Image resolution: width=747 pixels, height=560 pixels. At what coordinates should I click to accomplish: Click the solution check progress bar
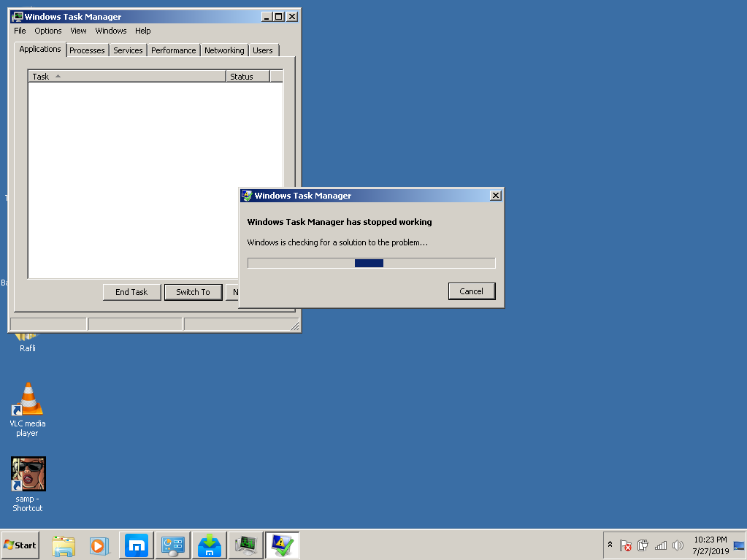click(x=372, y=264)
